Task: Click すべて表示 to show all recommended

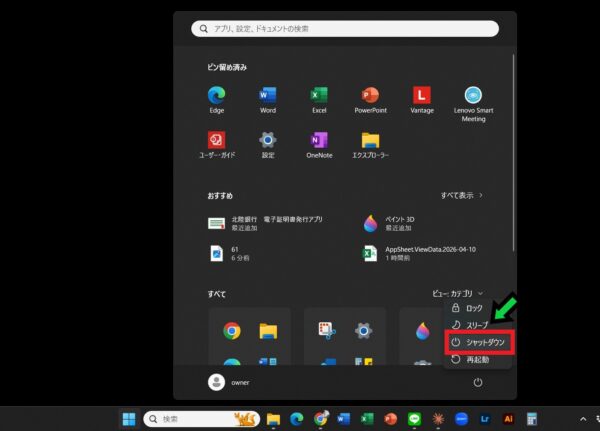Action: coord(461,196)
